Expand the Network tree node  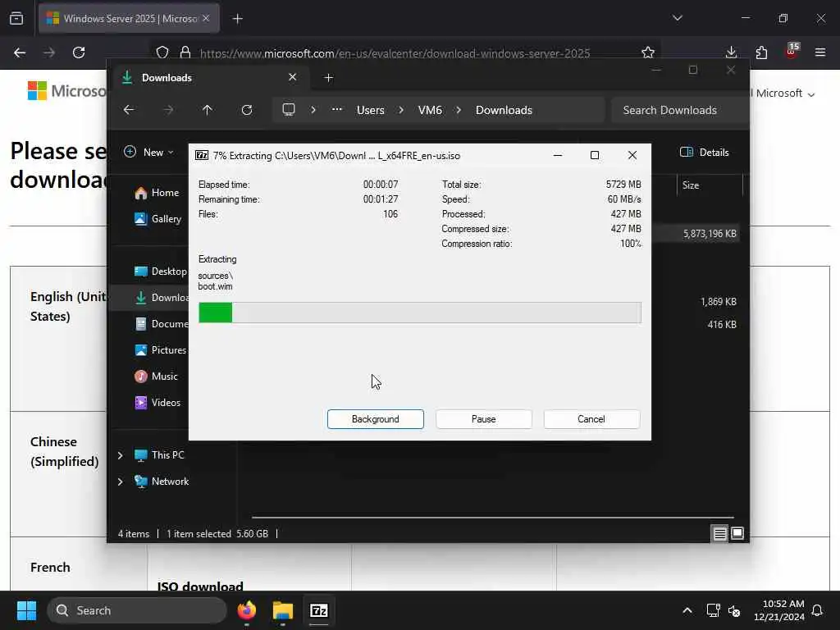pos(120,482)
